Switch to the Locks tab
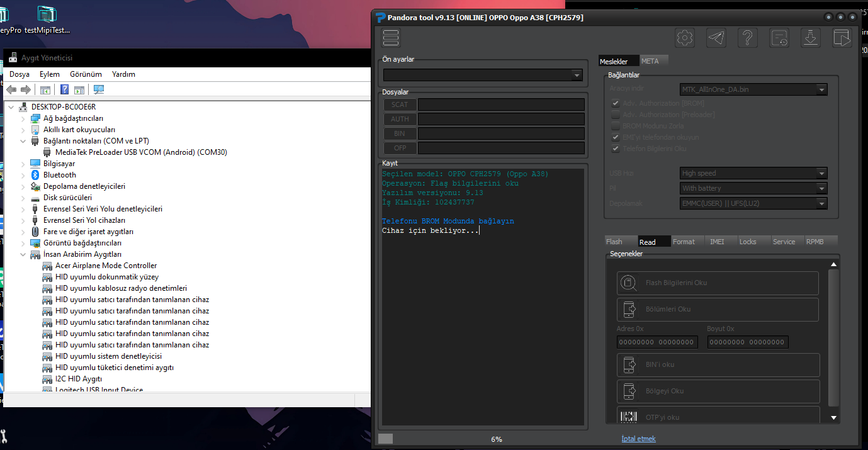 [753, 242]
